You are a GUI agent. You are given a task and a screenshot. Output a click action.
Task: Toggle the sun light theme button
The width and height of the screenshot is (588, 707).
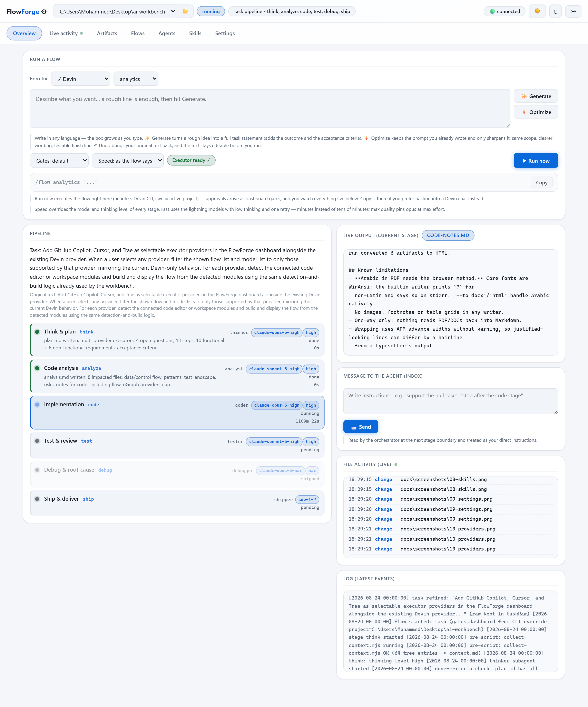(537, 11)
